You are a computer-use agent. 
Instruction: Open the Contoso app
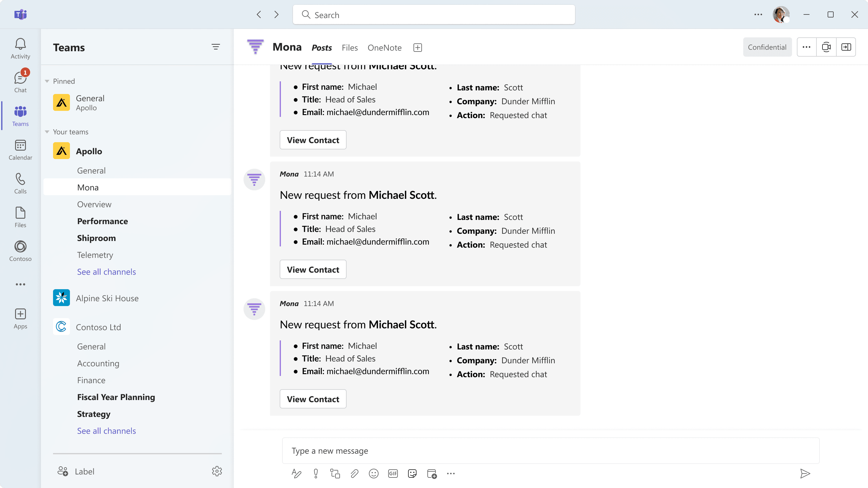(20, 251)
